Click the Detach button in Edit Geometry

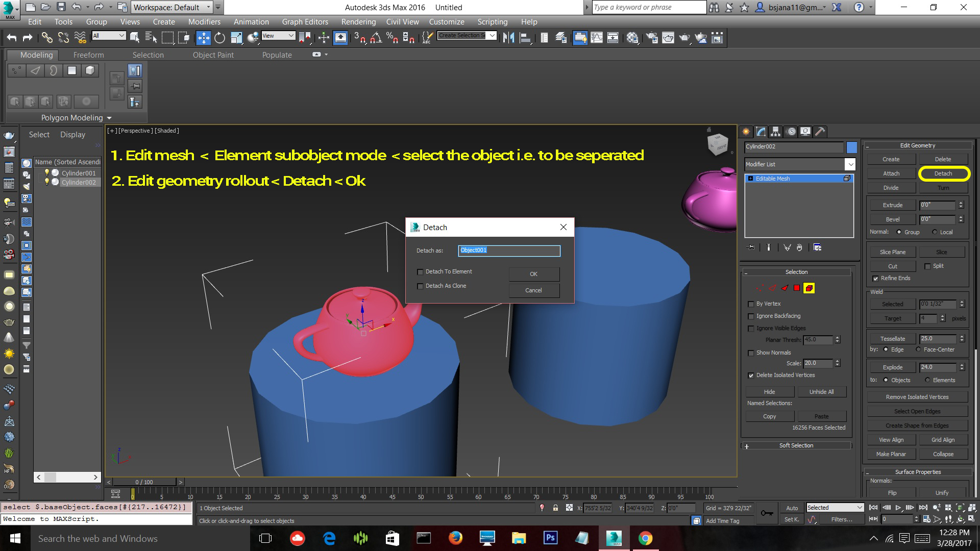[943, 173]
